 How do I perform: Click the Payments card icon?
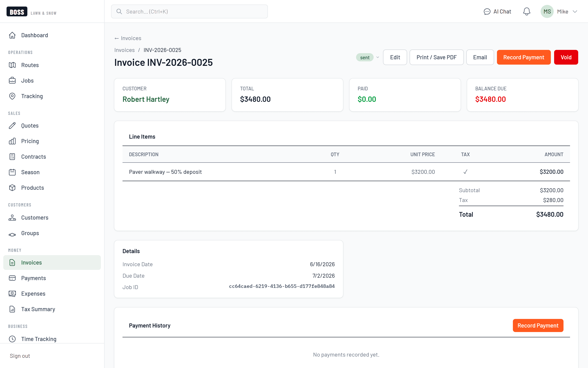[12, 278]
